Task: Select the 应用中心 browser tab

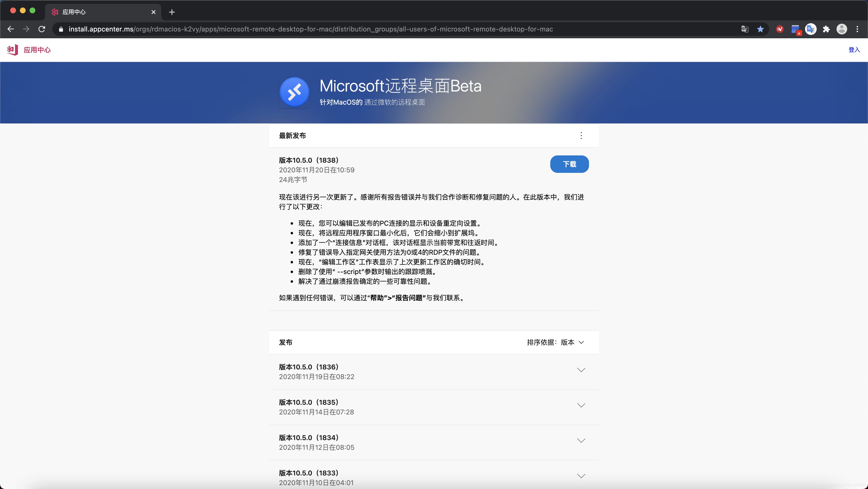Action: pos(103,12)
